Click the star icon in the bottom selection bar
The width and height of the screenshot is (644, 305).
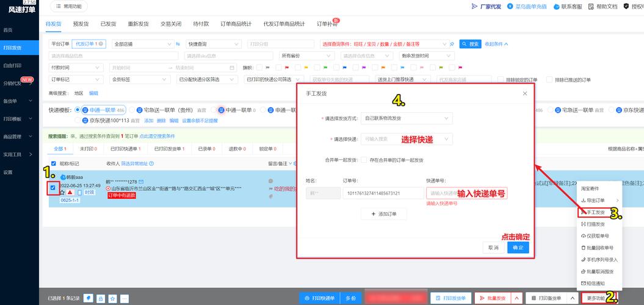pyautogui.click(x=112, y=298)
